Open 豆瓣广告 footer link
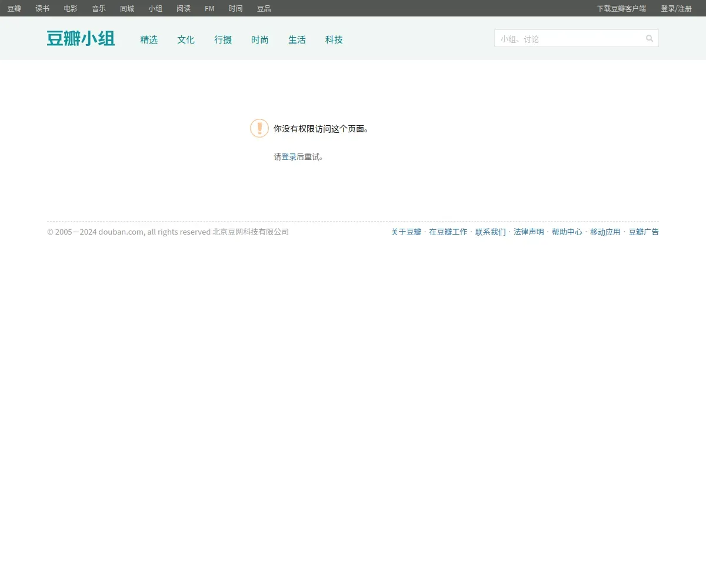This screenshot has height=588, width=706. click(x=644, y=232)
